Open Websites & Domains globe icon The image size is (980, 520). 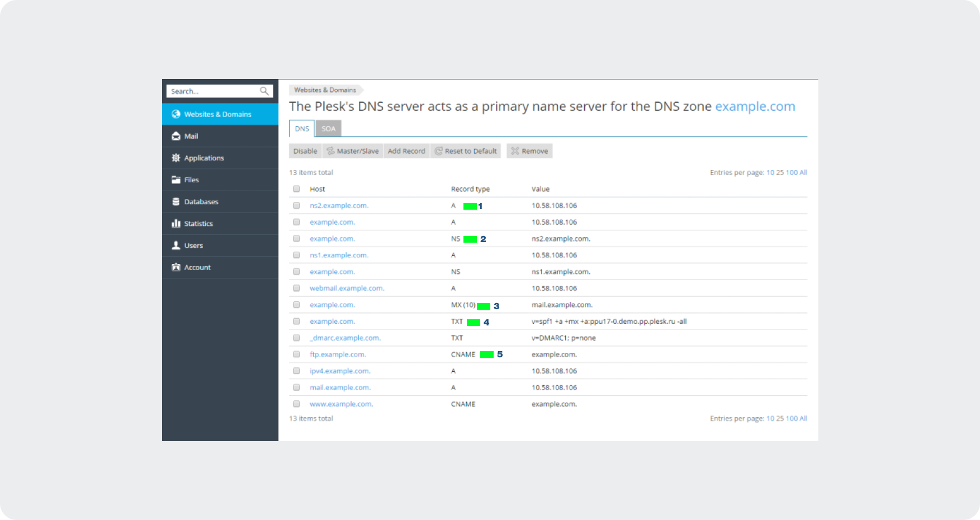pyautogui.click(x=176, y=114)
